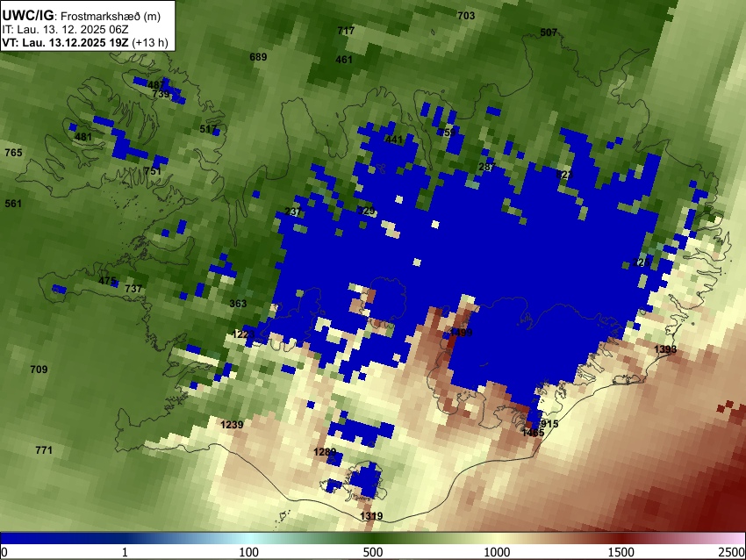Click the map value 441
The height and width of the screenshot is (560, 746).
pos(394,140)
